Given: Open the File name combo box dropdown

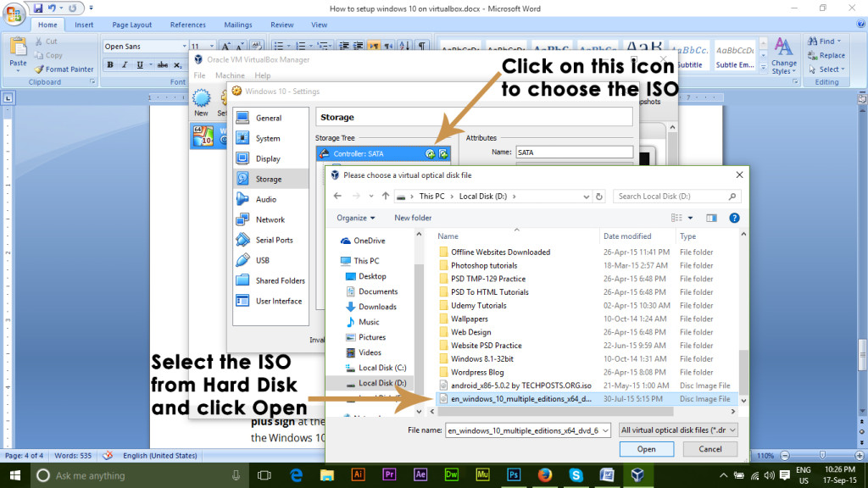Looking at the screenshot, I should pos(605,430).
